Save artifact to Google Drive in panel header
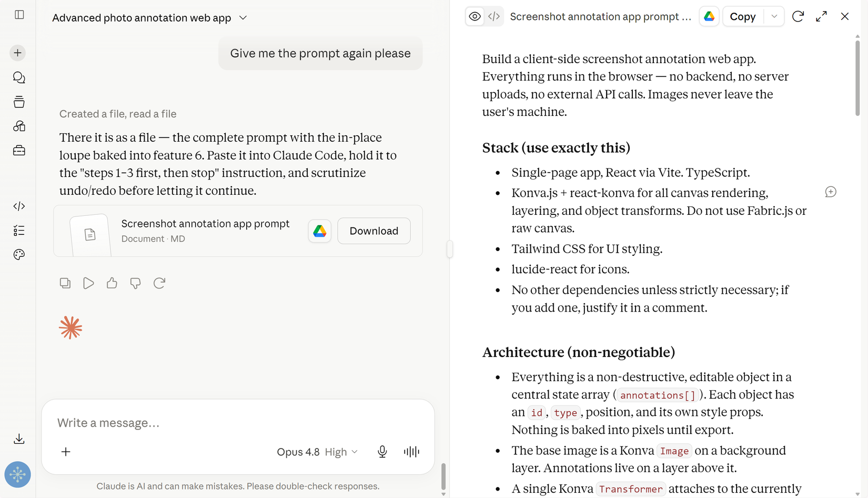 pos(709,16)
